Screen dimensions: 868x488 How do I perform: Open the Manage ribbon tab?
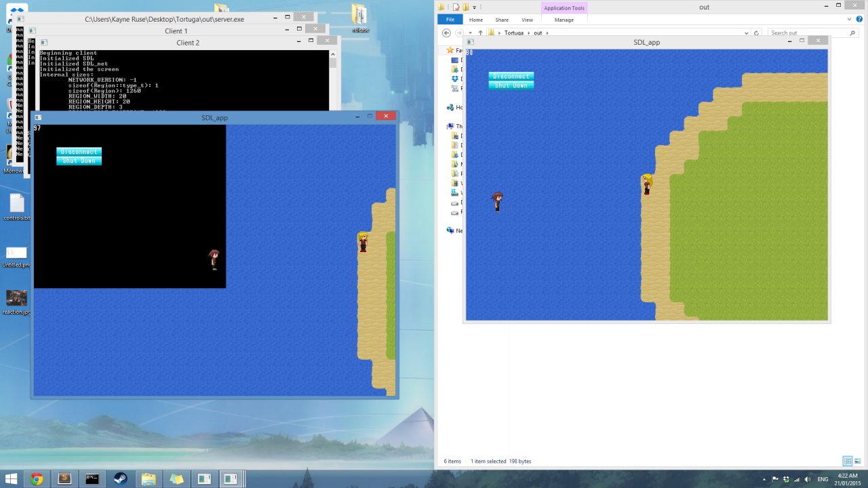564,20
